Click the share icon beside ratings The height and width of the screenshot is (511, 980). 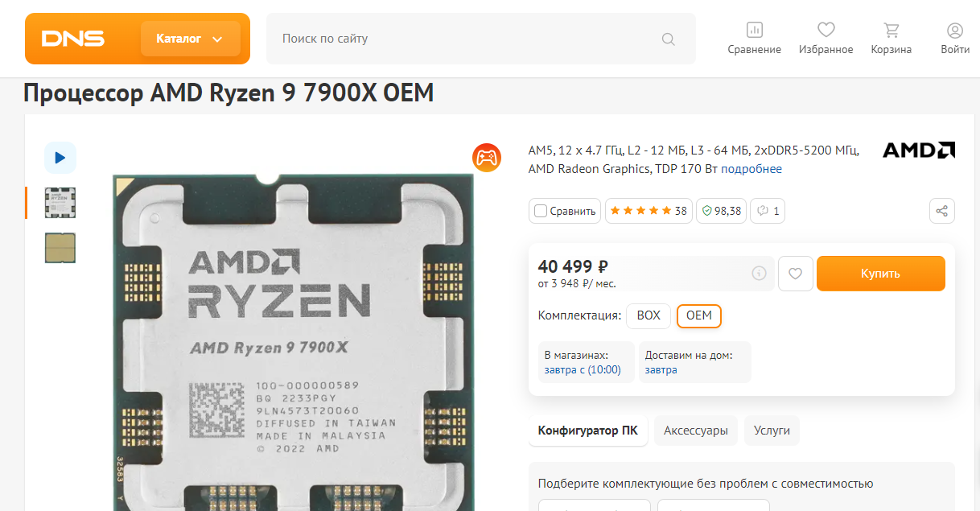(942, 211)
